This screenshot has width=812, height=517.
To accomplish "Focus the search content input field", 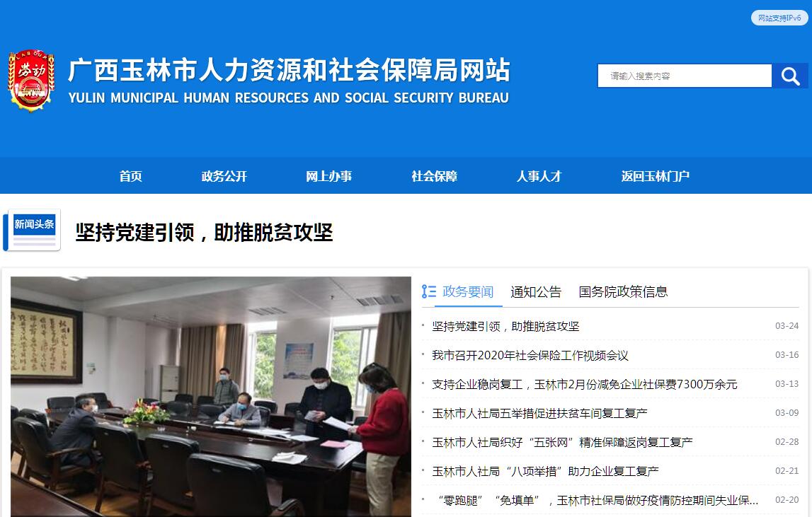I will [x=685, y=76].
